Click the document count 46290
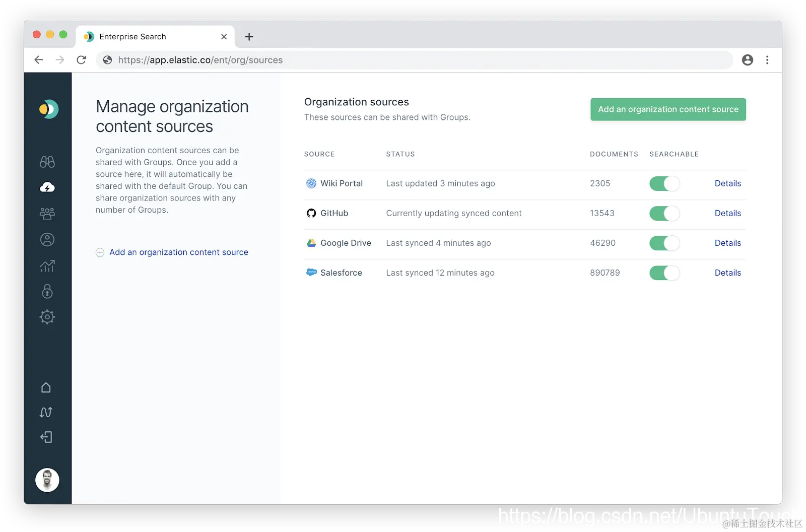The image size is (806, 532). [x=602, y=243]
